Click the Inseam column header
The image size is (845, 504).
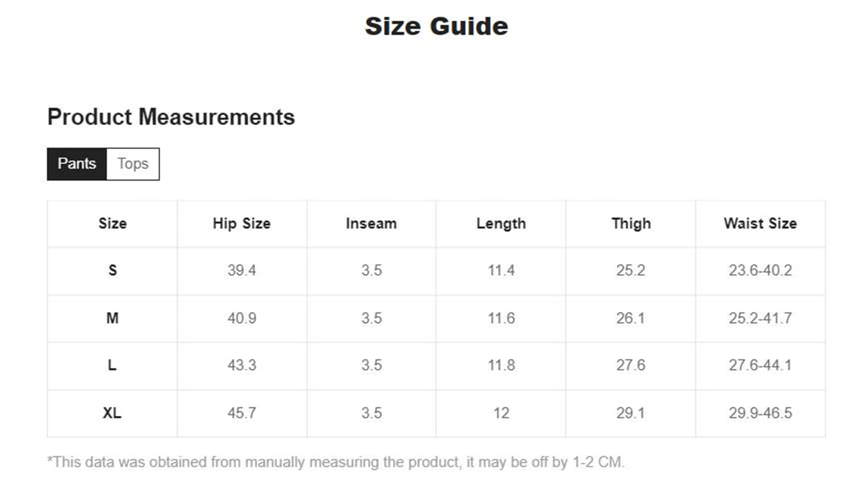point(371,223)
